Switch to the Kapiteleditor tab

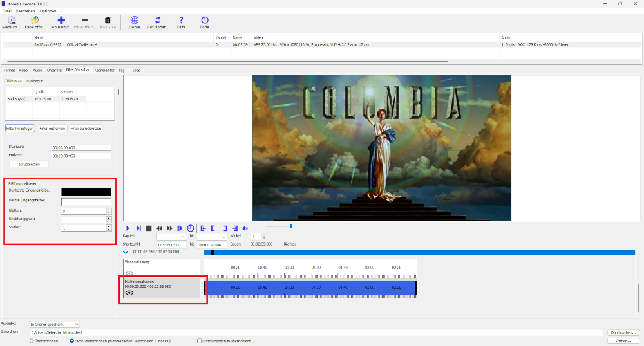pos(104,69)
